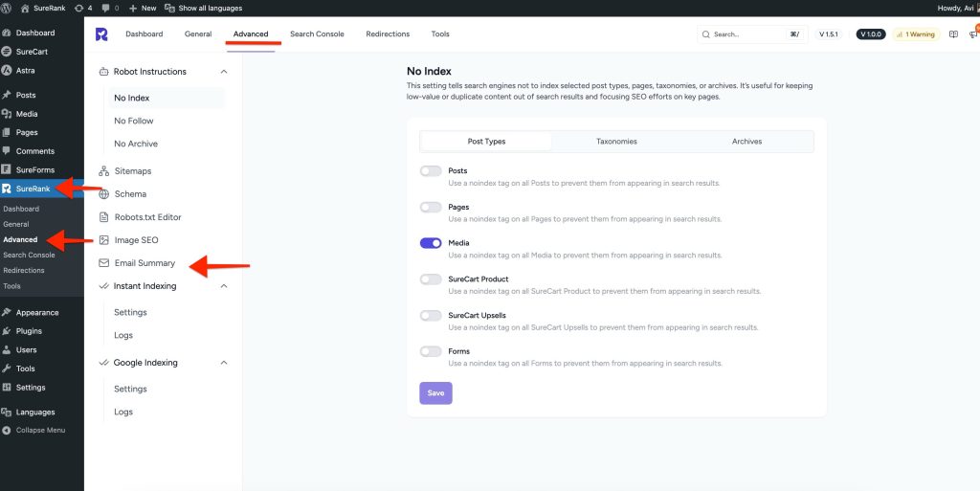
Task: Collapse the Robot Instructions section
Action: [224, 72]
